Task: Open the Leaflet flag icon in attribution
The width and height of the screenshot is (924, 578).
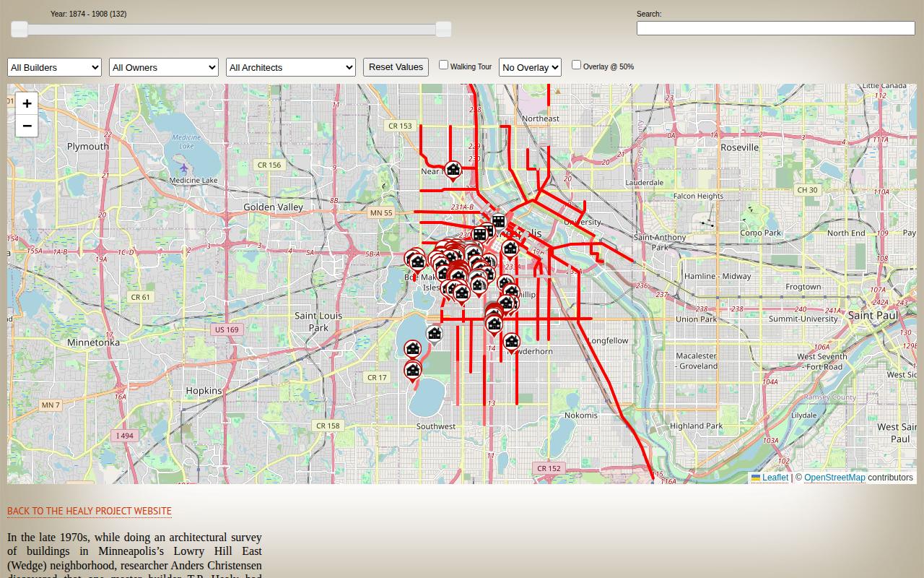Action: pos(756,478)
